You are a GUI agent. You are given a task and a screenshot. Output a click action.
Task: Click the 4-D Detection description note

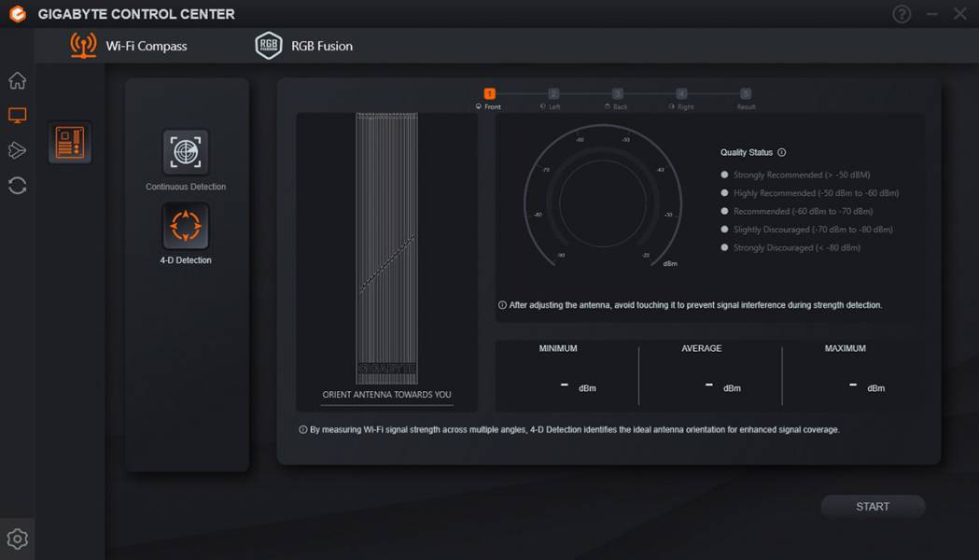pyautogui.click(x=568, y=429)
